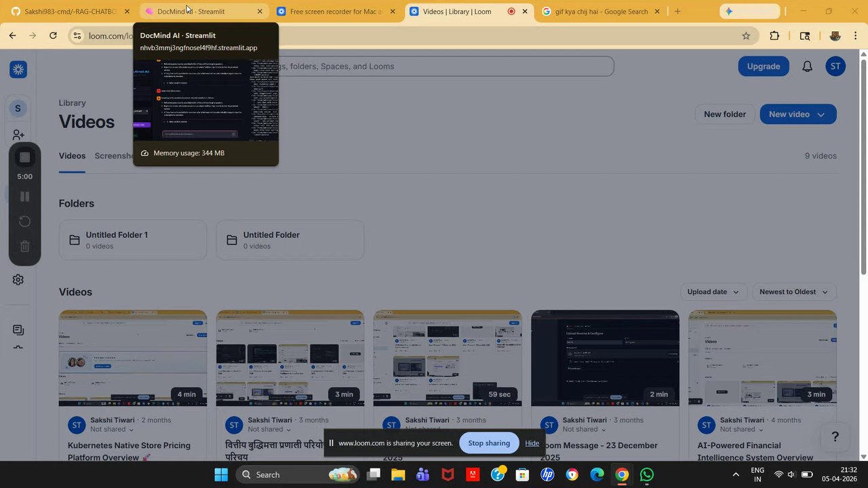Select the Videos tab in Library
Viewport: 868px width, 488px height.
tap(72, 156)
